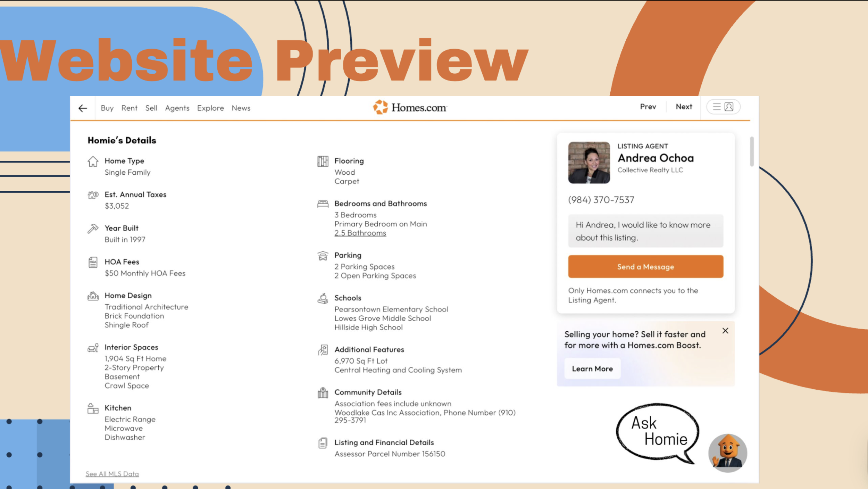
Task: Click the HOA Fees document icon
Action: (x=93, y=262)
